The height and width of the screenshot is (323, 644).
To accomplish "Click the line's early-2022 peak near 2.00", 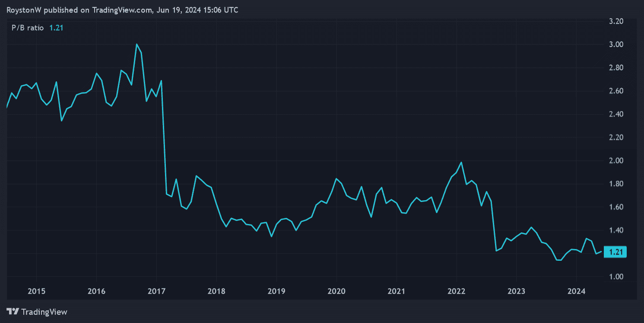I will click(x=461, y=163).
